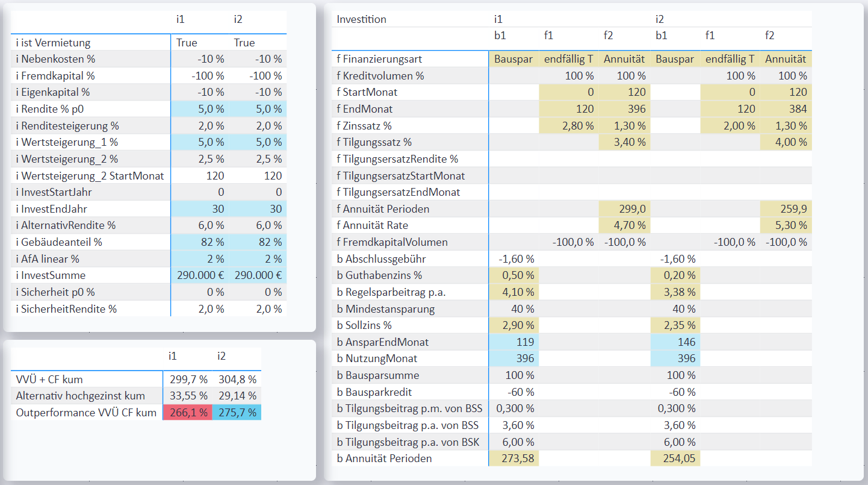Click the 'b Tilgungsbeitrag p.a. von BSK' row label
The image size is (868, 485).
(408, 442)
